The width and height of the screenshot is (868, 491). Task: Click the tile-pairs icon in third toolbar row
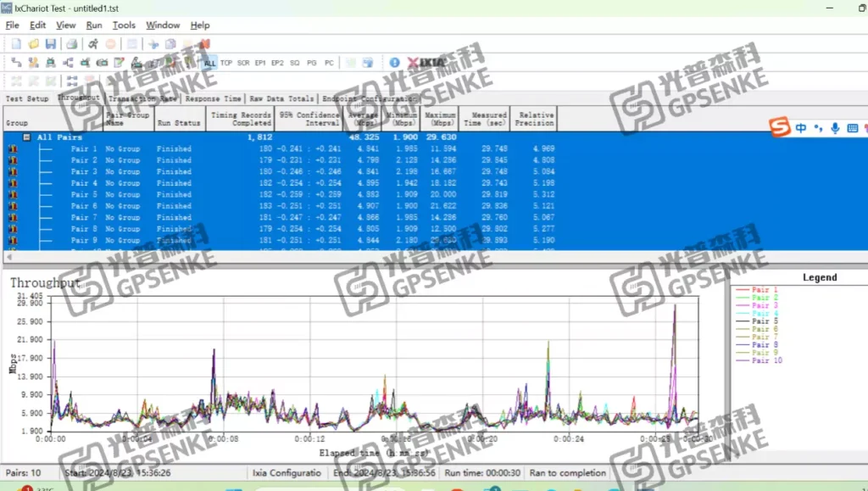(72, 81)
